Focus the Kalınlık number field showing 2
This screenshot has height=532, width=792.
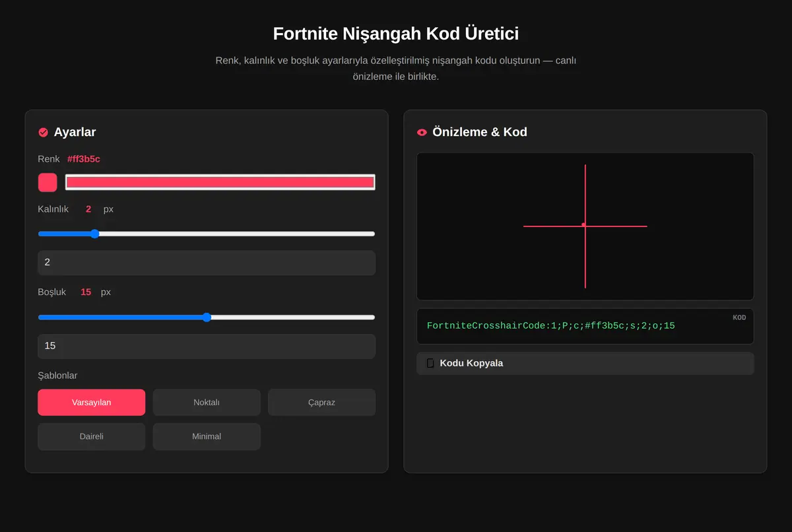click(x=207, y=263)
